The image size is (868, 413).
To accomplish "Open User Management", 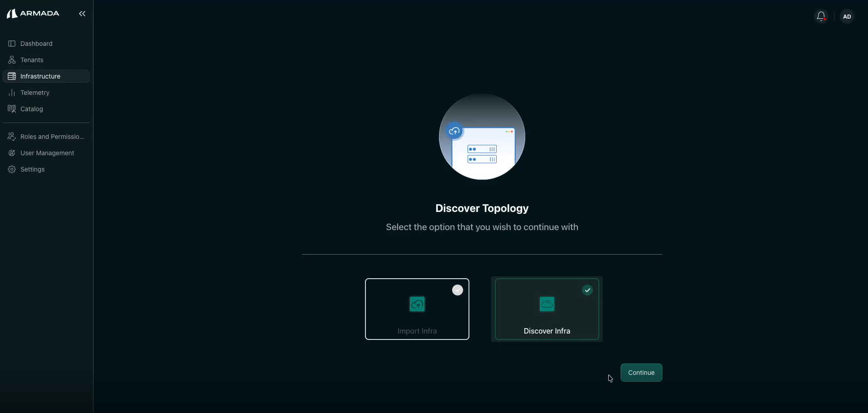I will [47, 153].
